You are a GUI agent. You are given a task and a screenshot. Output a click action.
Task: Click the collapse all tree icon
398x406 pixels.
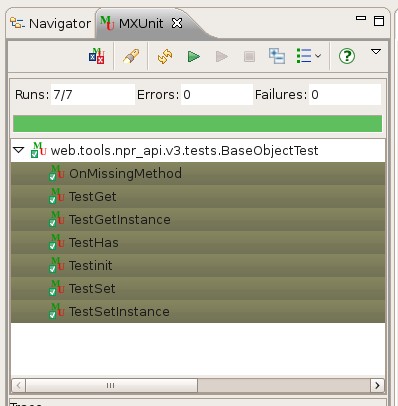[x=277, y=56]
